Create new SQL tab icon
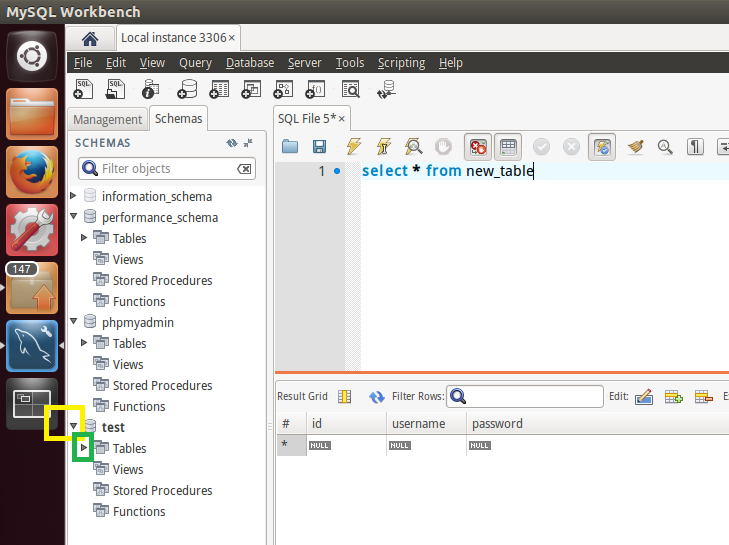 (x=83, y=89)
